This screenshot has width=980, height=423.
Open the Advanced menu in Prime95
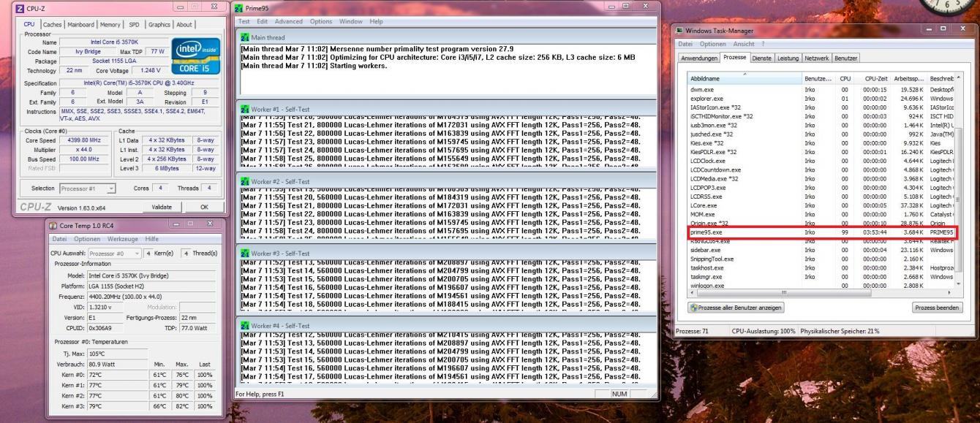pos(290,21)
